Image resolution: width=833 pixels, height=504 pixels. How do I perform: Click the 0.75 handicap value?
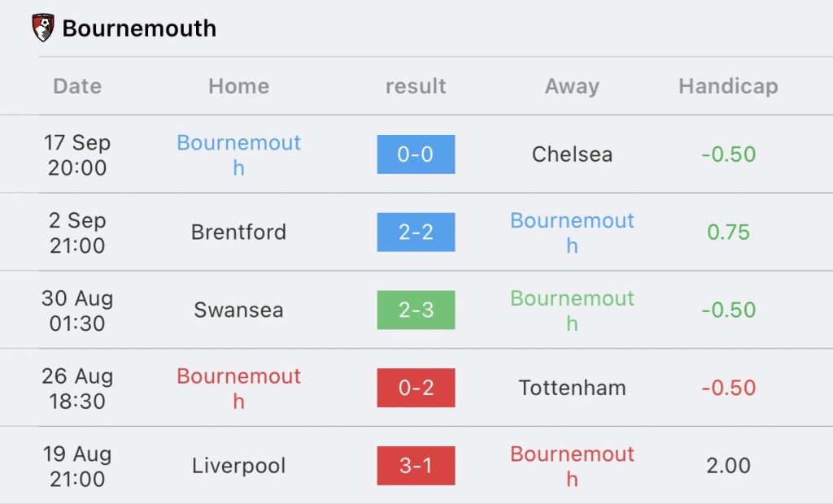[x=728, y=232]
